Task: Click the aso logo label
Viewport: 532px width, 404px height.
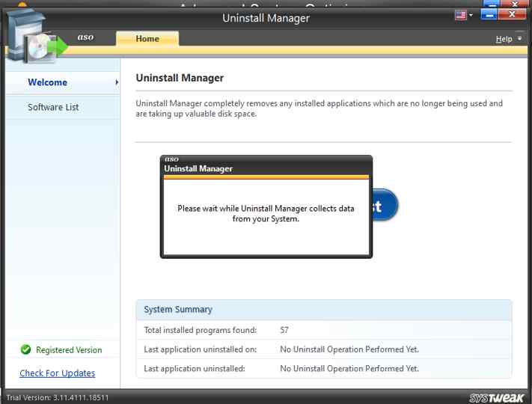Action: pos(85,37)
